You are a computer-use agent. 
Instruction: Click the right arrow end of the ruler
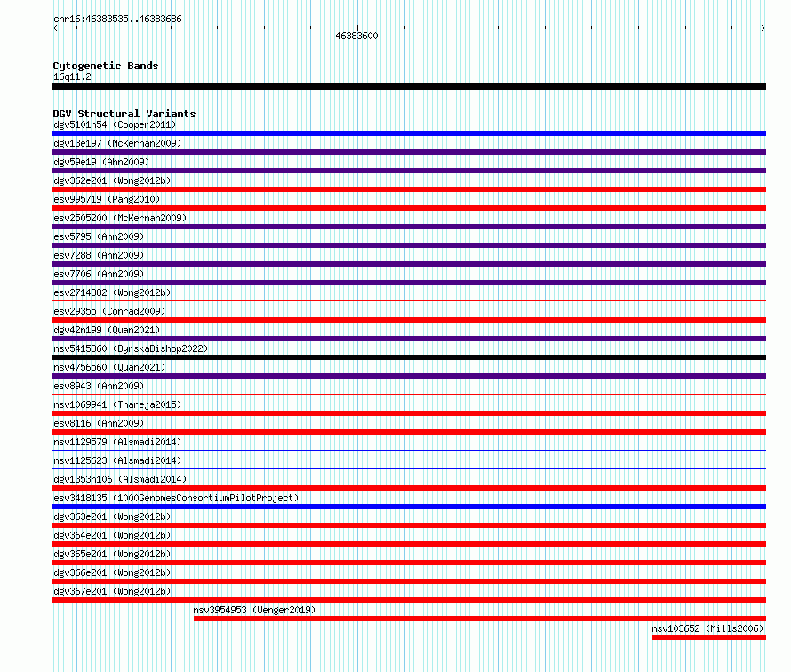point(763,28)
